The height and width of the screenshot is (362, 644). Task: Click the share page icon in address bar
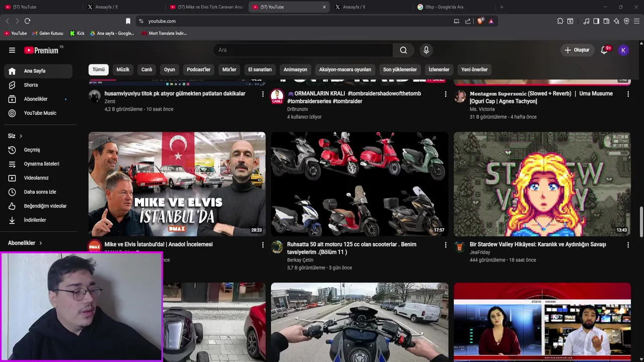point(468,21)
